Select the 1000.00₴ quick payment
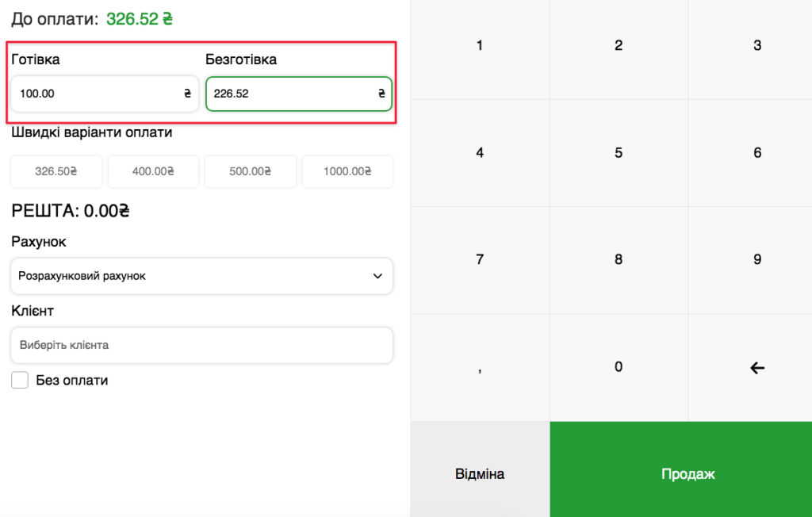 coord(347,171)
